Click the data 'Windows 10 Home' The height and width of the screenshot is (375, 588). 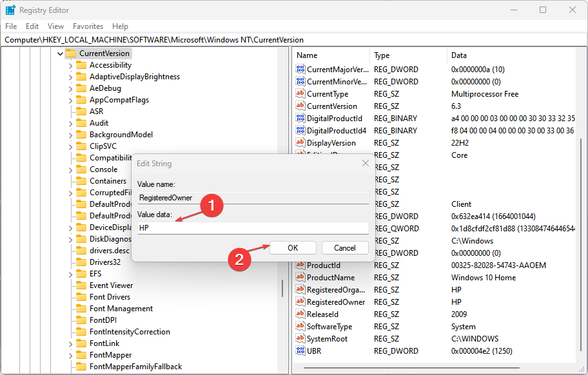[484, 278]
